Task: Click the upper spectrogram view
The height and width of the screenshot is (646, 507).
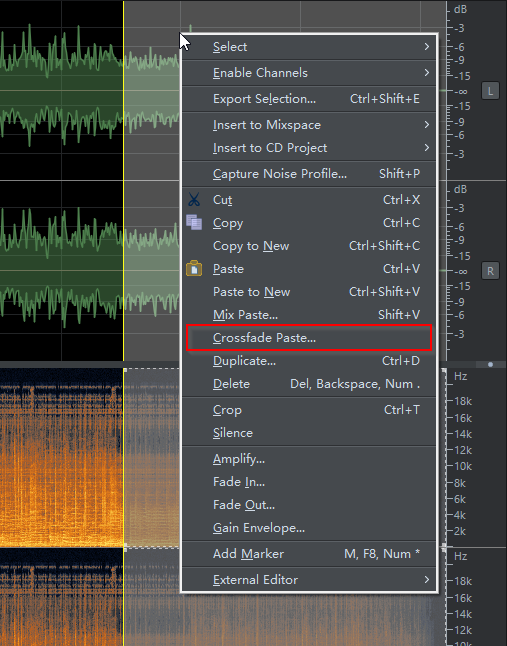Action: pyautogui.click(x=90, y=457)
